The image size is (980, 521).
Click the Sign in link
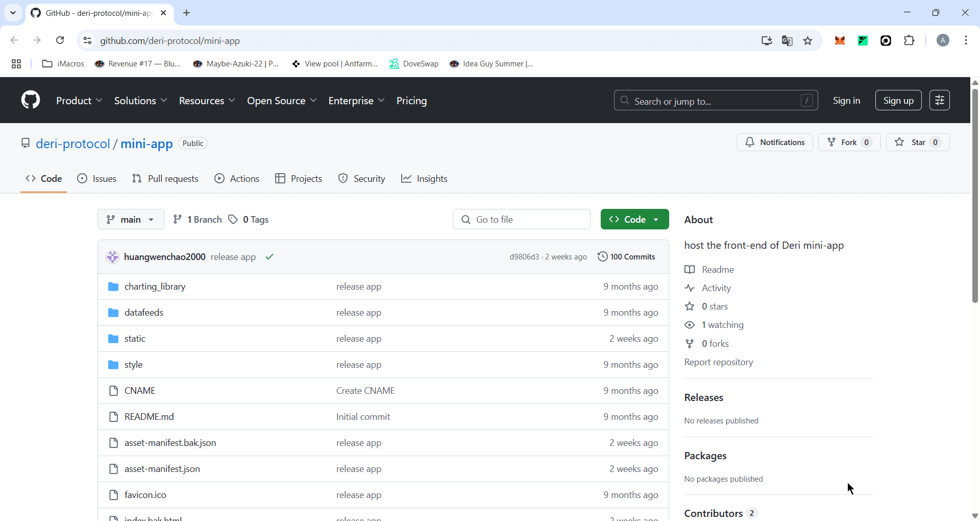[x=846, y=101]
